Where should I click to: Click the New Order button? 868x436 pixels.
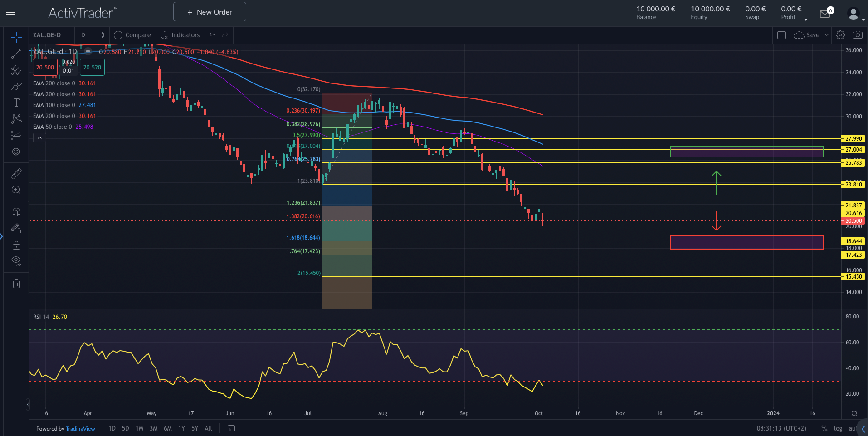pos(210,12)
